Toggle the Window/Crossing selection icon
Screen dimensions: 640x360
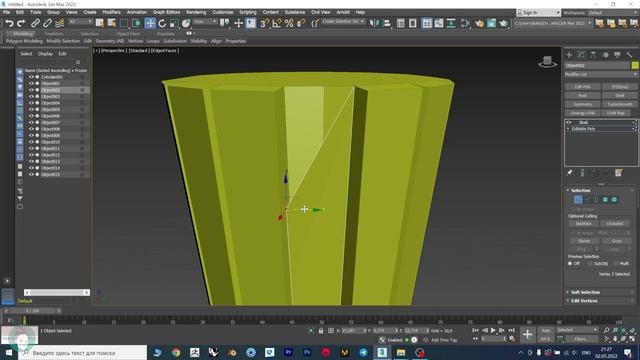pos(136,23)
